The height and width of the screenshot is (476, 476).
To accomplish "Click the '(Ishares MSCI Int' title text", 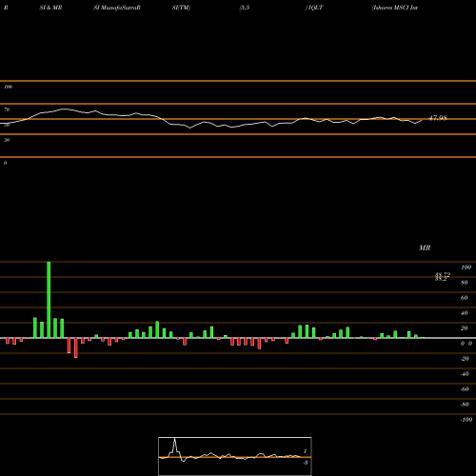I will [x=395, y=8].
